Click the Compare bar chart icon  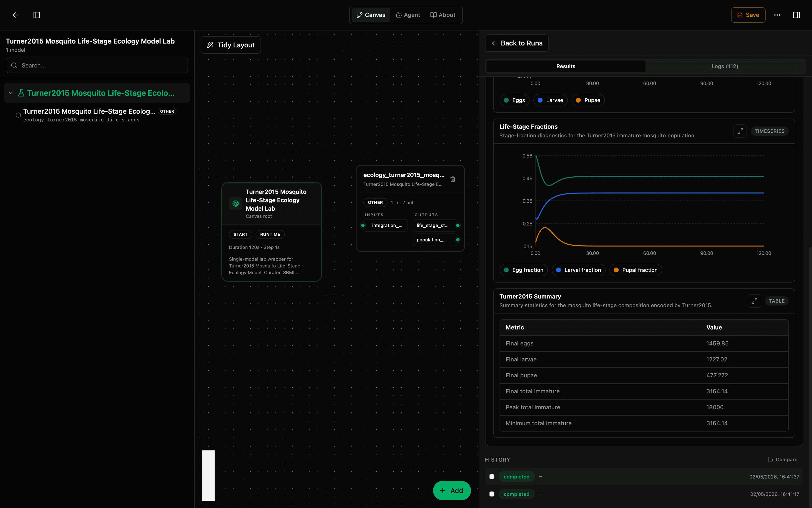coord(771,460)
